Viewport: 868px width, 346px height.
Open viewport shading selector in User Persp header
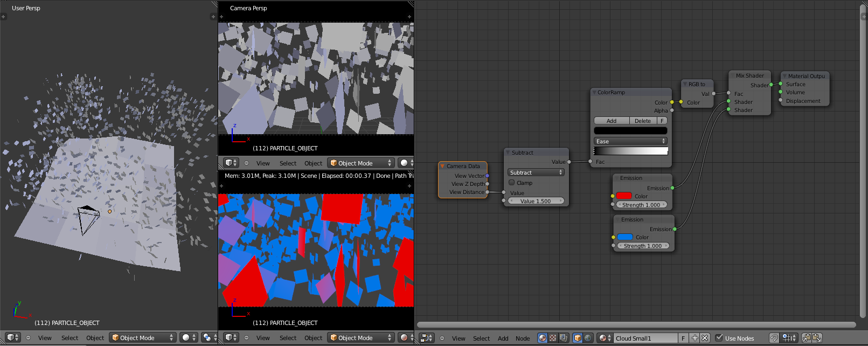pos(188,337)
